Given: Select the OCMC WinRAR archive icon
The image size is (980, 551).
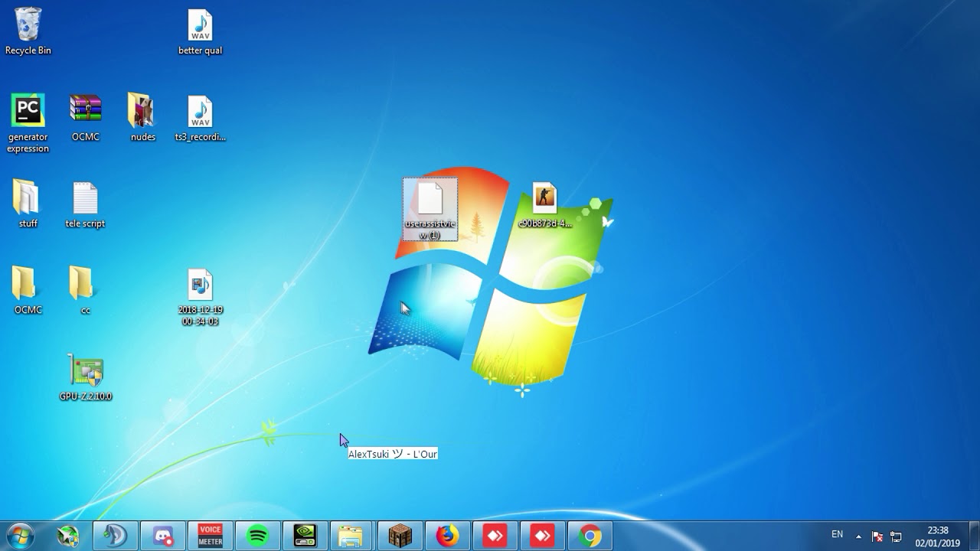Looking at the screenshot, I should pos(85,118).
